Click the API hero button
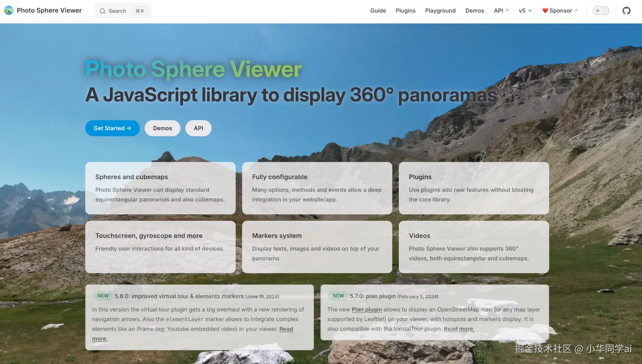 point(198,128)
